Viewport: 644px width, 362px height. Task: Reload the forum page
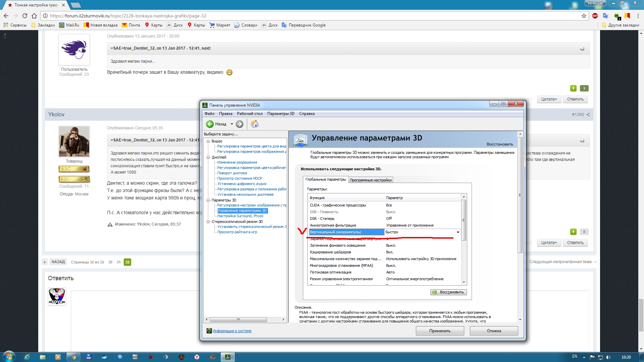tap(25, 16)
